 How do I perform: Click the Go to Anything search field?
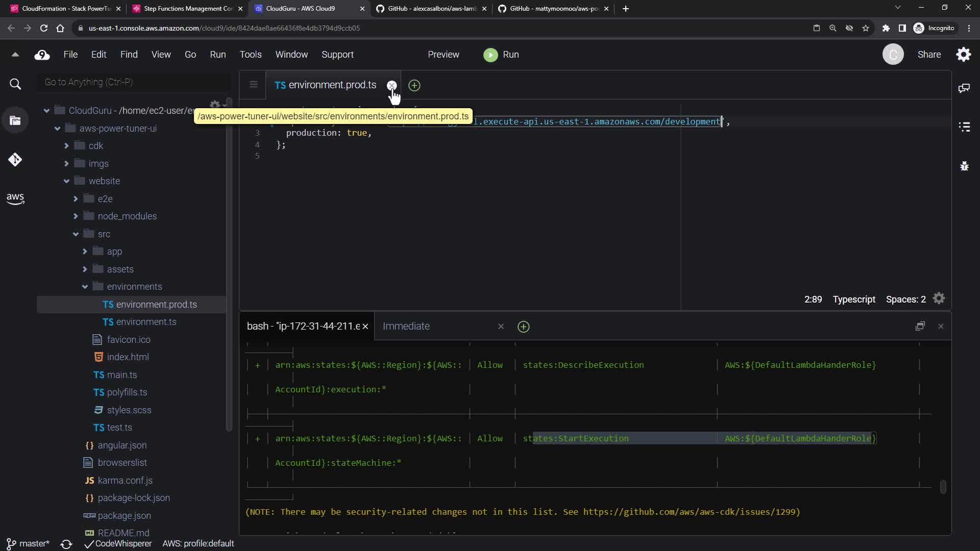[133, 82]
